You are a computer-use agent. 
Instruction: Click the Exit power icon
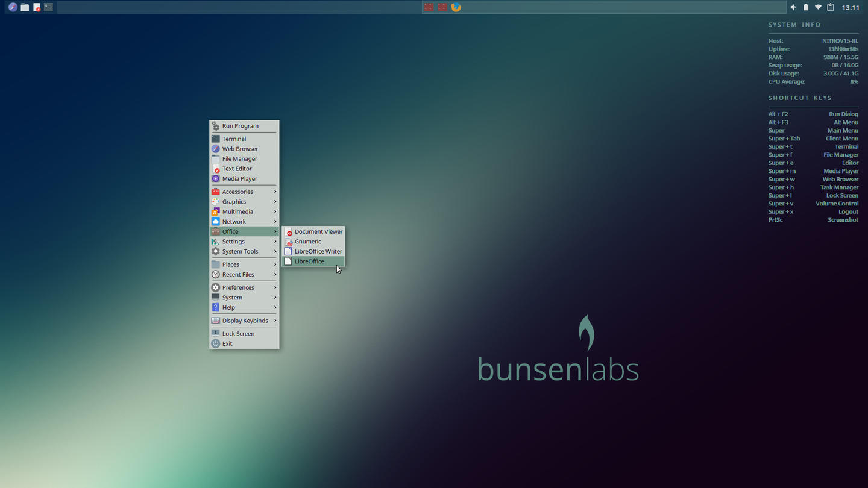pos(215,343)
